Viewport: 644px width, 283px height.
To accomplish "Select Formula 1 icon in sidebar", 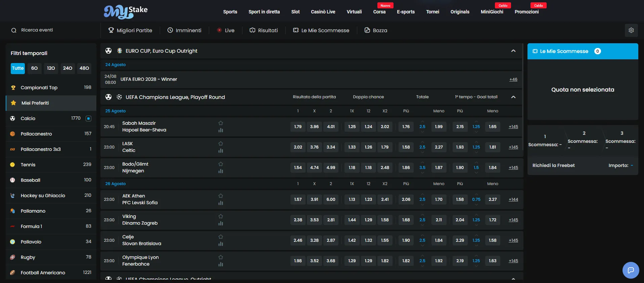I will point(13,226).
